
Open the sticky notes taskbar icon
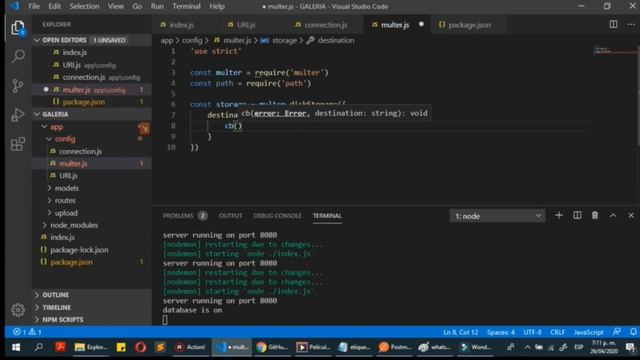(121, 347)
